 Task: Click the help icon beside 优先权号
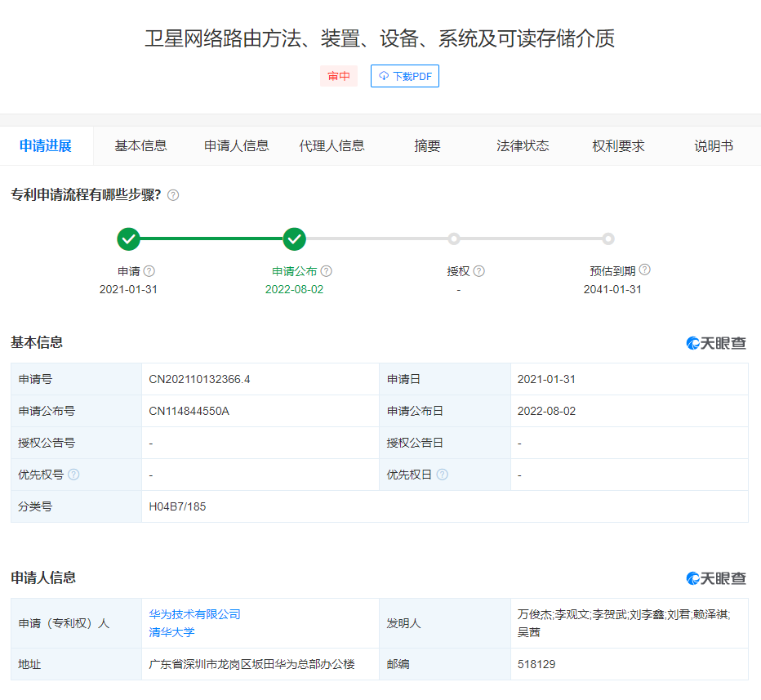point(74,475)
